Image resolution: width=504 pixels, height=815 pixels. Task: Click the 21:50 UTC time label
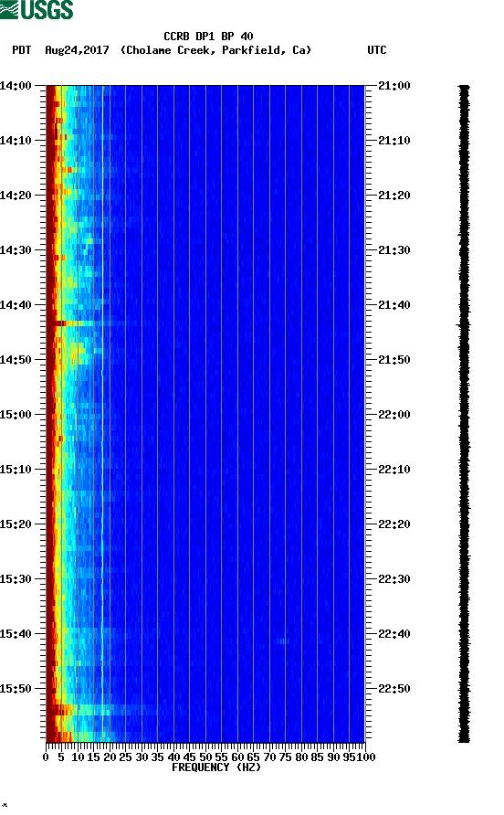pos(394,360)
